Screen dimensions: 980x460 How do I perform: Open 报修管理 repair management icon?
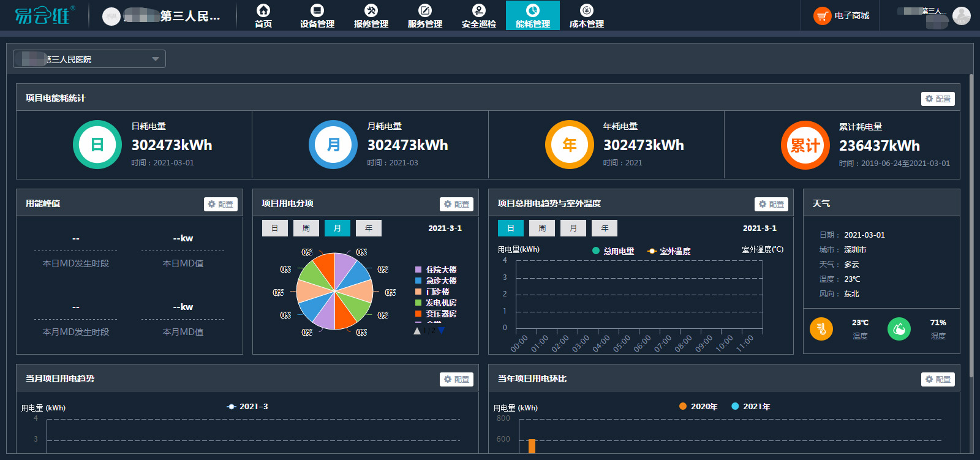pos(371,10)
